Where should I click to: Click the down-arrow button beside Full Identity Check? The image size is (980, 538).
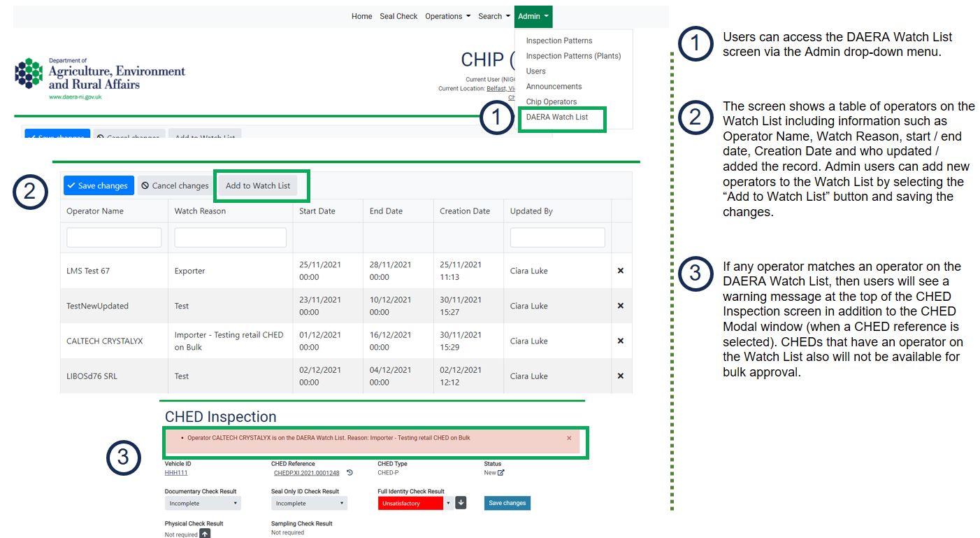pos(461,503)
